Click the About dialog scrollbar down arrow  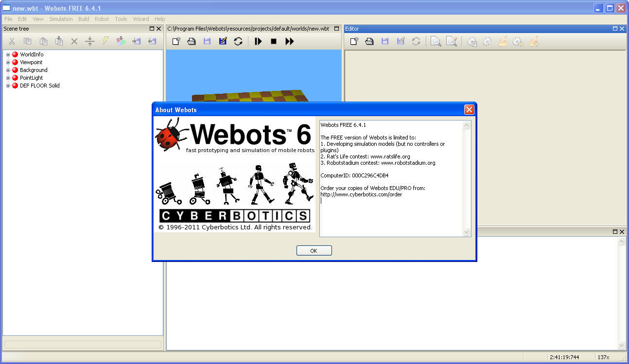[467, 233]
